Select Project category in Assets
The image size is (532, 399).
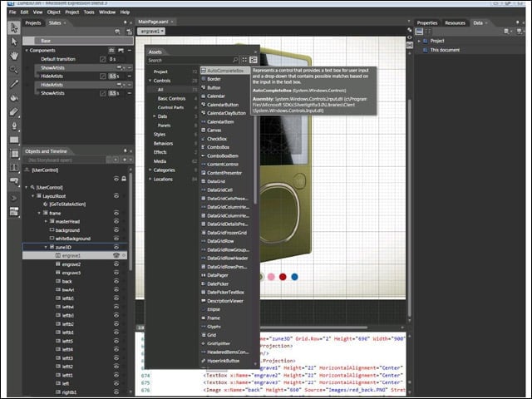click(x=160, y=71)
